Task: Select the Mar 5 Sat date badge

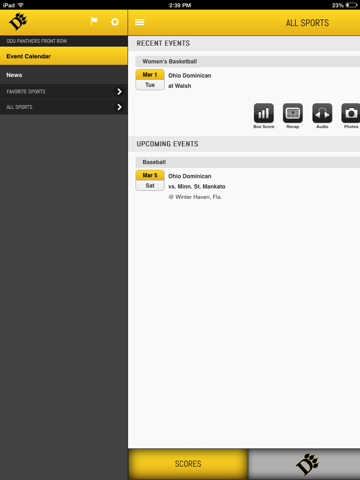Action: 150,180
